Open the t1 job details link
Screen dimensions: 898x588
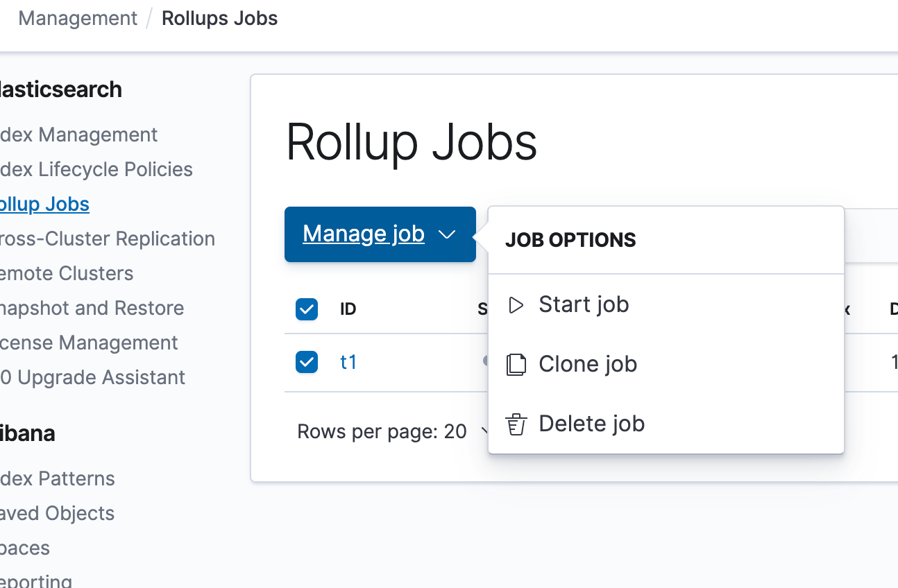click(x=348, y=362)
